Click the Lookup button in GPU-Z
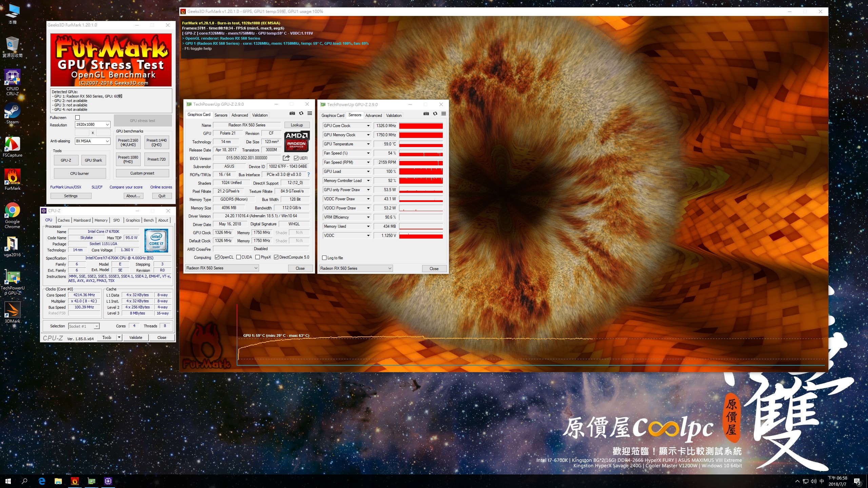The height and width of the screenshot is (488, 868). (x=297, y=125)
